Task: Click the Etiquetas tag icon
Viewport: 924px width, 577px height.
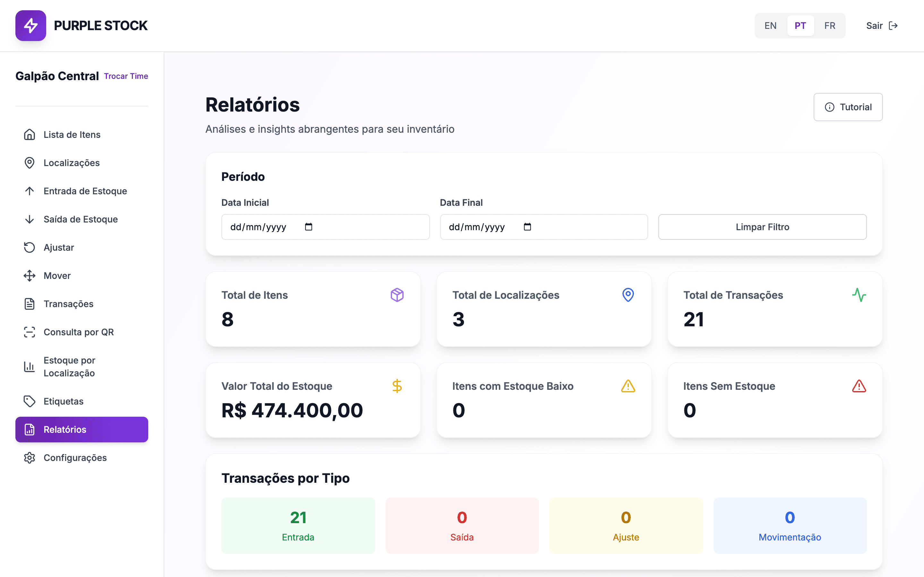Action: [x=30, y=401]
